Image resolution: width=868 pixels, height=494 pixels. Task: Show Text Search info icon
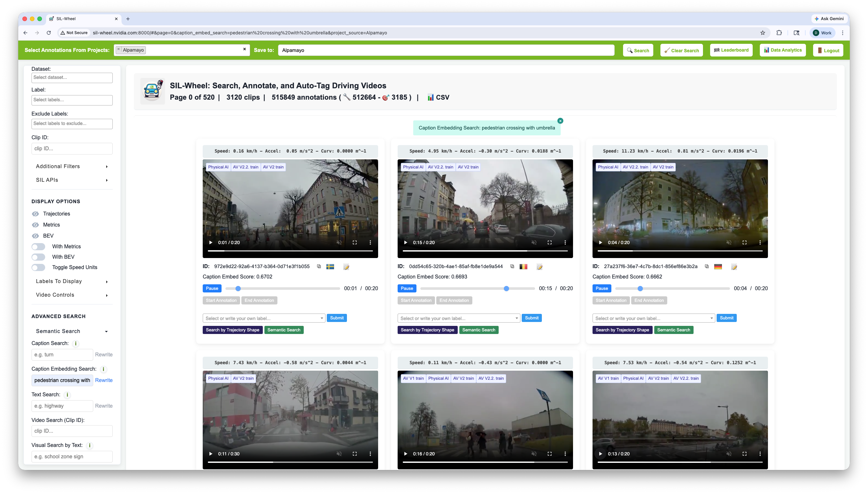pyautogui.click(x=67, y=395)
